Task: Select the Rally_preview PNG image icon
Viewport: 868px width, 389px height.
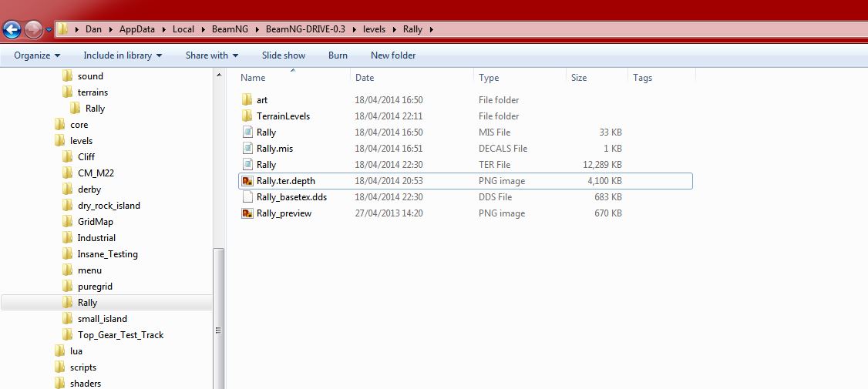Action: (247, 213)
